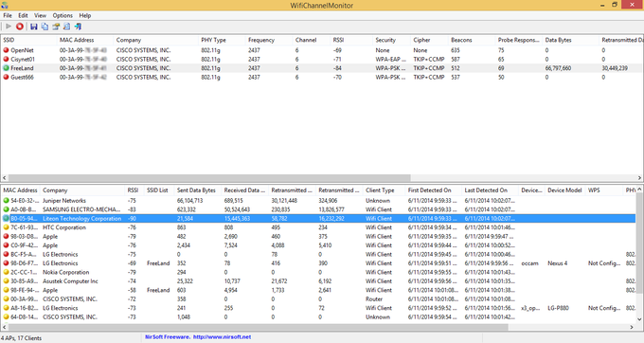
Task: Select the Asustek Computer Inc client row
Action: tap(318, 281)
